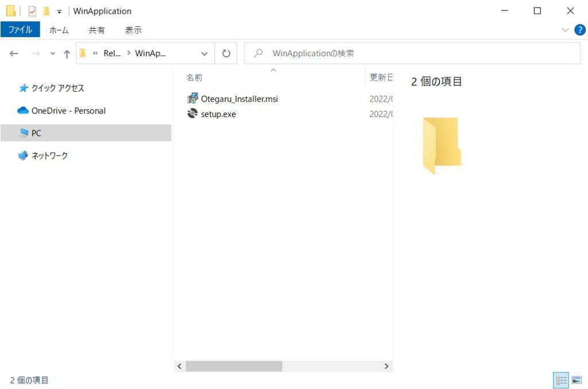
Task: Open the Quick Access Toolbar customize dropdown
Action: click(59, 11)
